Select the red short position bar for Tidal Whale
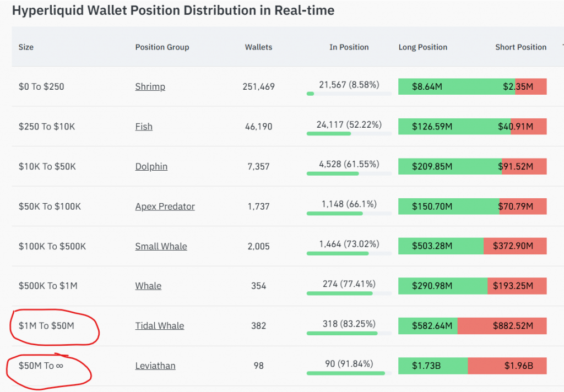The width and height of the screenshot is (564, 392). pos(502,325)
